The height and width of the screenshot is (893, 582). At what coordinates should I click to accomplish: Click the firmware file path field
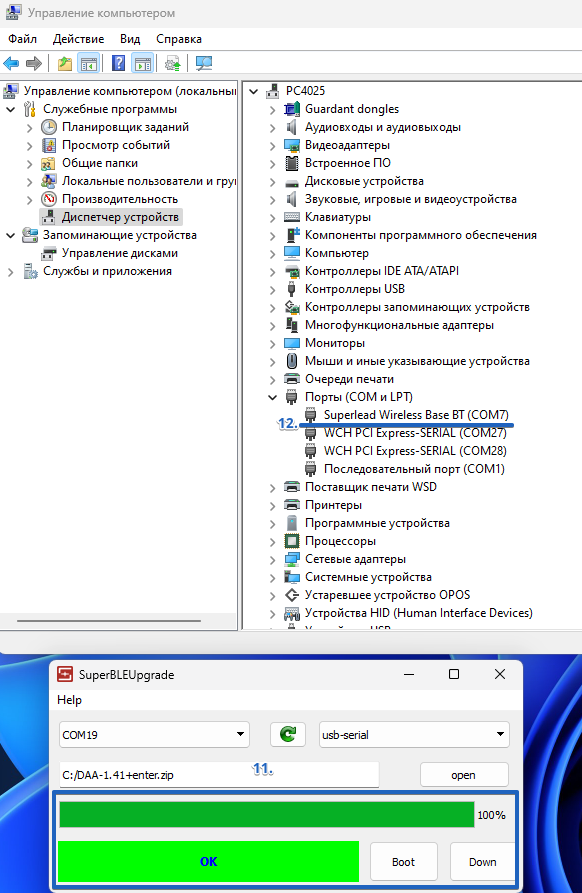click(219, 775)
